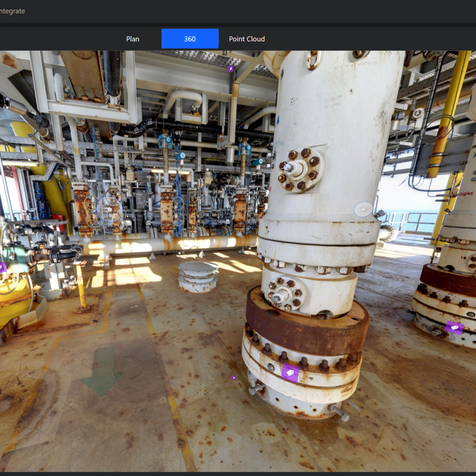This screenshot has height=476, width=476.
Task: Select the 360 view tab
Action: point(189,39)
